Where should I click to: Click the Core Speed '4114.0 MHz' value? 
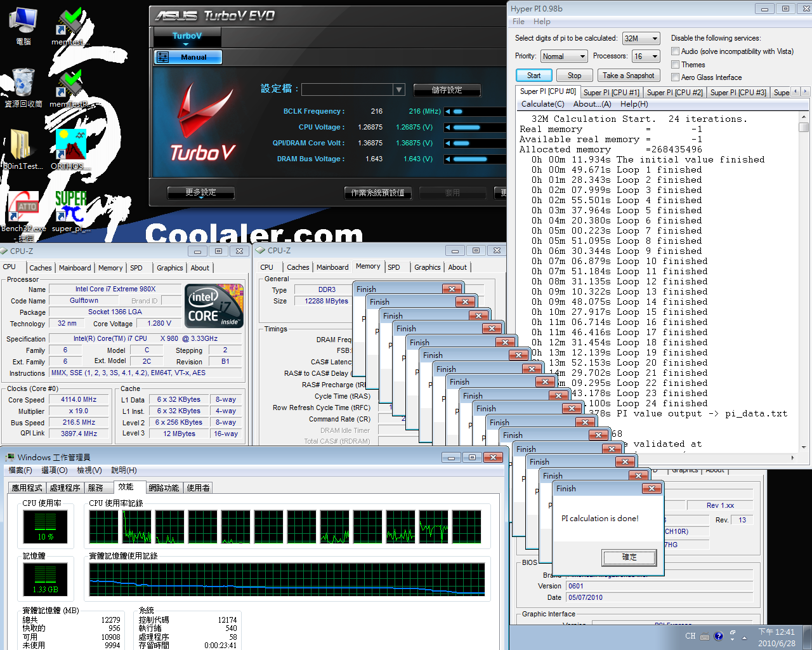pyautogui.click(x=79, y=400)
